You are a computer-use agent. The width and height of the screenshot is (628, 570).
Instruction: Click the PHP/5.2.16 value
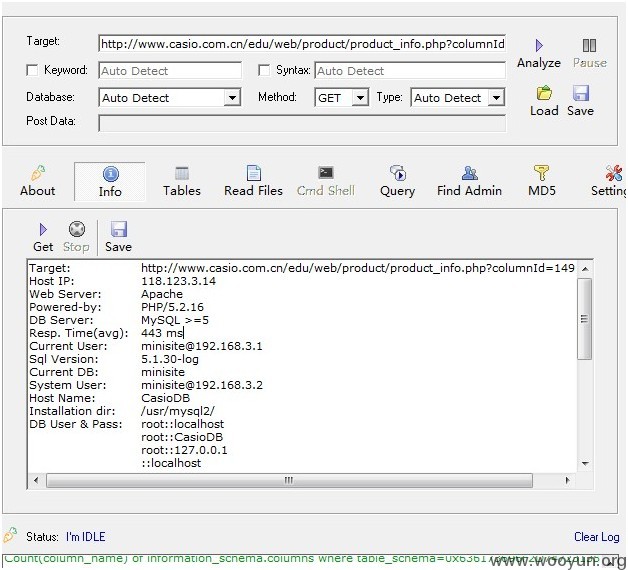pyautogui.click(x=172, y=307)
